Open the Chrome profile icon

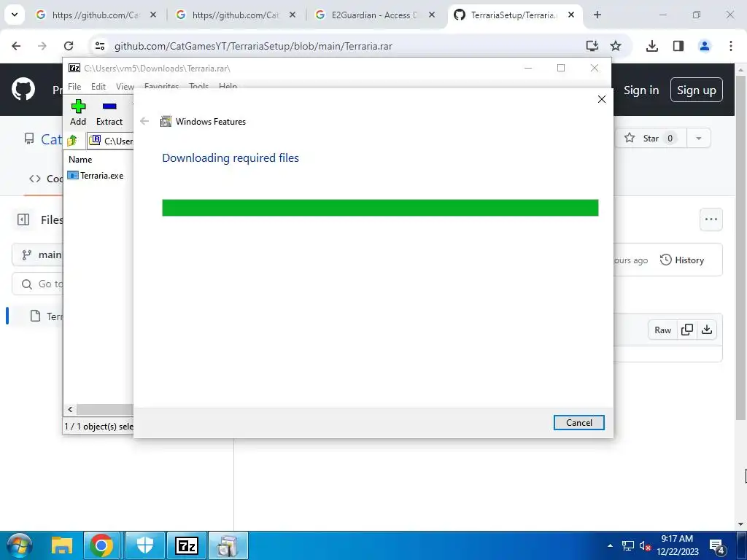[x=705, y=46]
